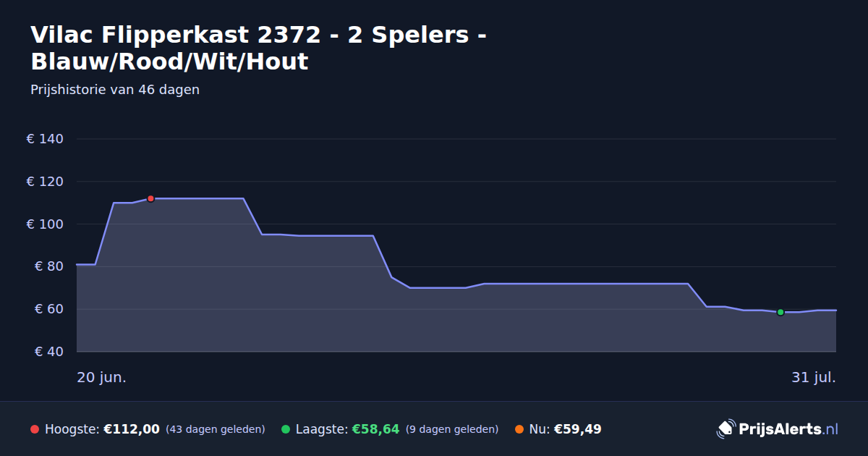This screenshot has width=868, height=456.
Task: Click the 43 dagen geleden text
Action: (216, 429)
